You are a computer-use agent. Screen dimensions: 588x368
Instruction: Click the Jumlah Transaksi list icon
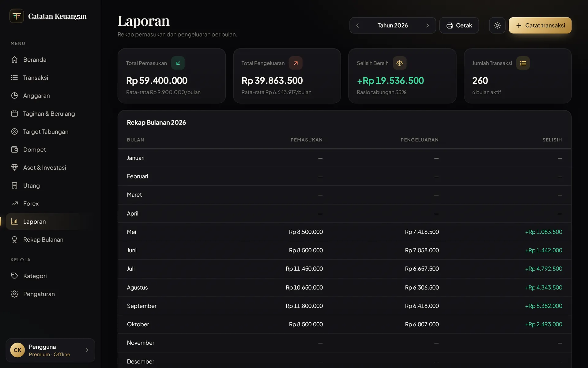point(523,63)
